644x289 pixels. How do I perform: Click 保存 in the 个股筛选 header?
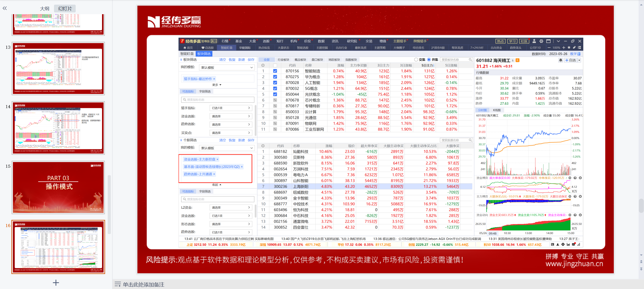251,140
